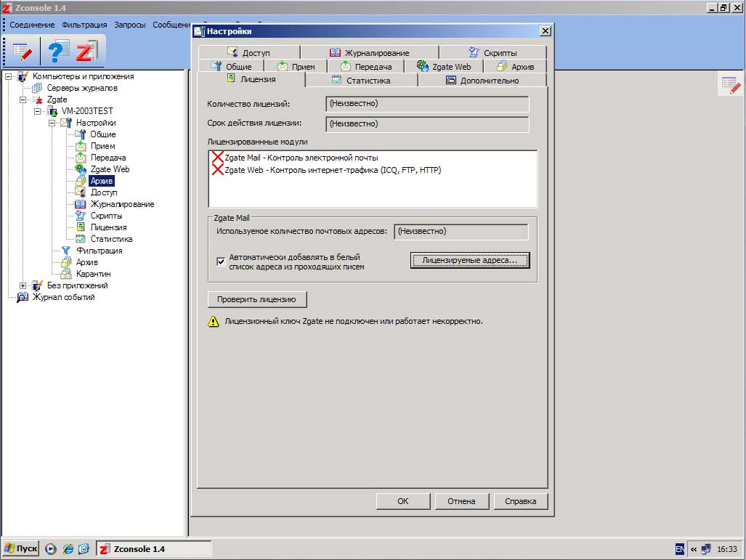
Task: Click the Фильтрация funnel icon in the tree
Action: [x=65, y=251]
